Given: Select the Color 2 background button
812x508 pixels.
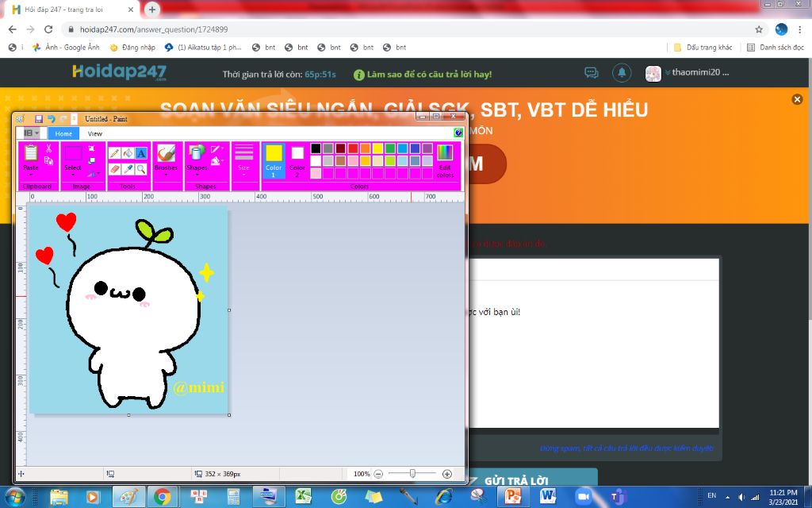Looking at the screenshot, I should pos(297,160).
